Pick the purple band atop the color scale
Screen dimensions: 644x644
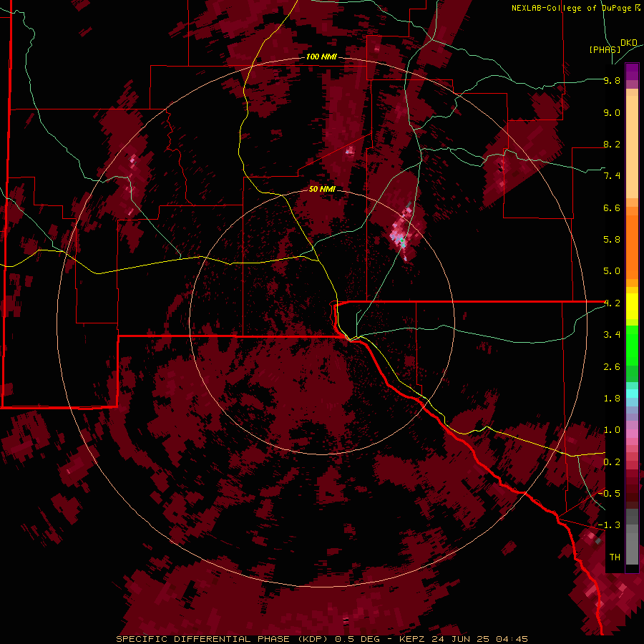pos(632,72)
